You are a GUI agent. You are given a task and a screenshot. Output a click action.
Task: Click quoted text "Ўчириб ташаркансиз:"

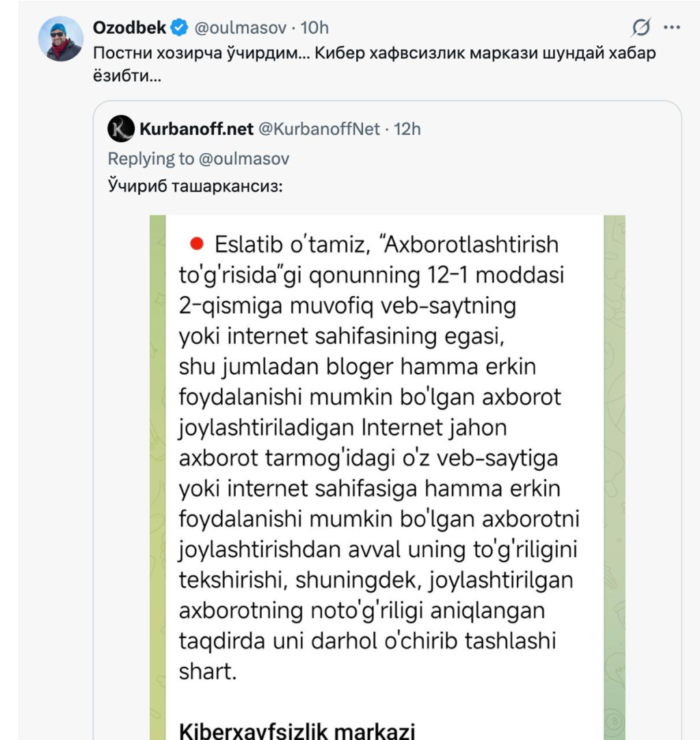coord(195,187)
